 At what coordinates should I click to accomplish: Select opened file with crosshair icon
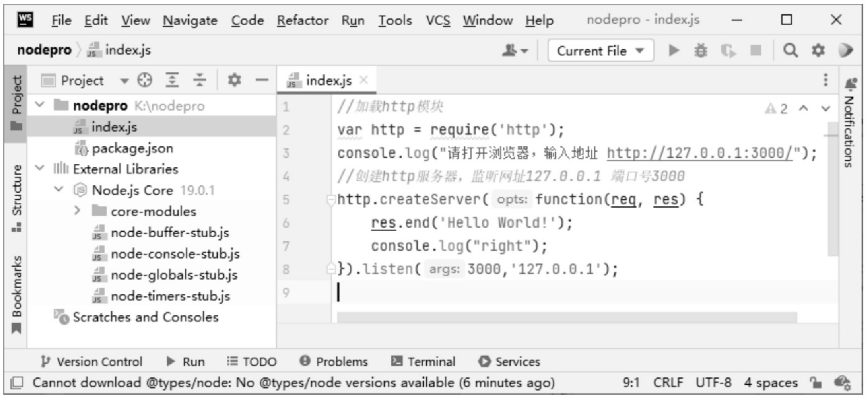point(145,80)
